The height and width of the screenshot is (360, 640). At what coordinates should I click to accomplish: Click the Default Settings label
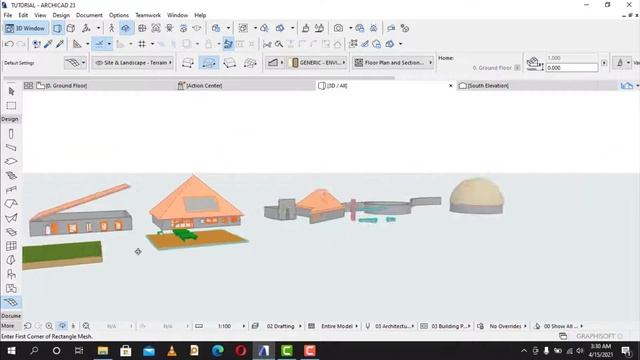coord(19,63)
